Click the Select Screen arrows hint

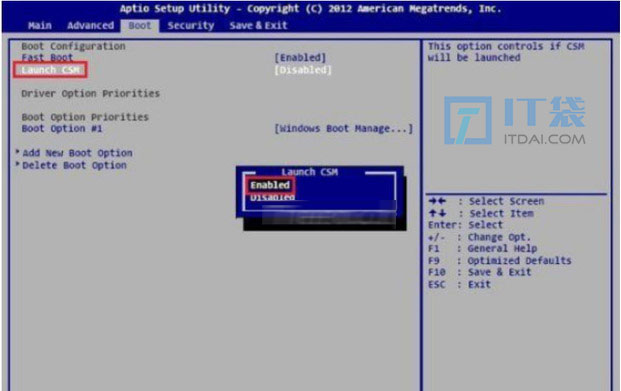coord(486,201)
